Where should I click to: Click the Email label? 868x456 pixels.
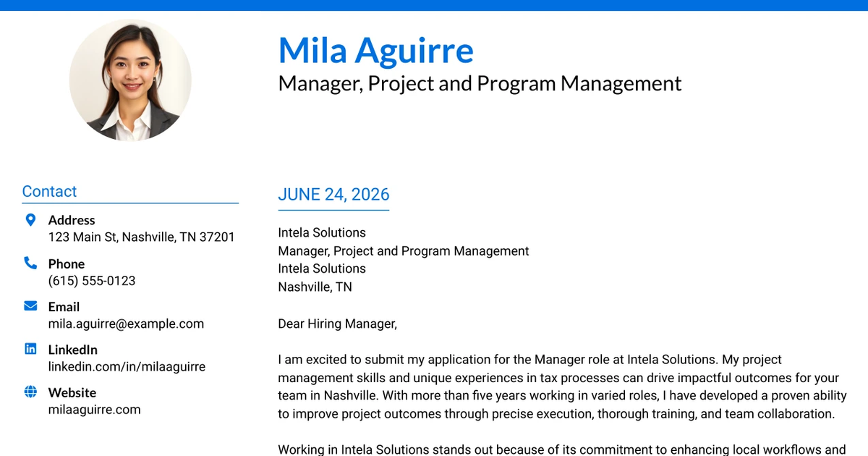pos(64,307)
